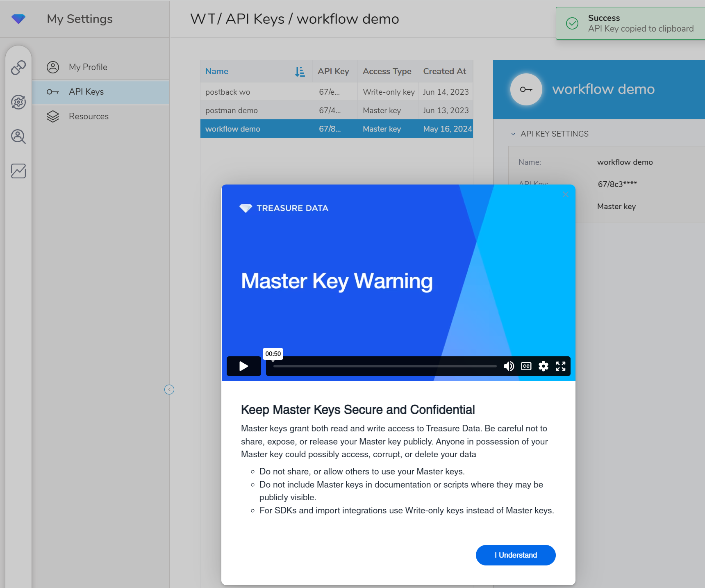Image resolution: width=705 pixels, height=588 pixels.
Task: Play the Master Key Warning video
Action: coord(243,366)
